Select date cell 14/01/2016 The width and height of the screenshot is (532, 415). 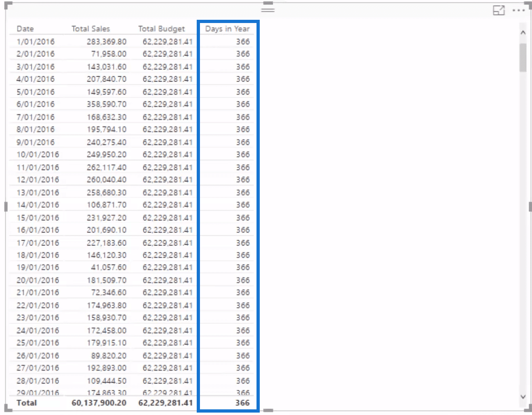point(38,205)
